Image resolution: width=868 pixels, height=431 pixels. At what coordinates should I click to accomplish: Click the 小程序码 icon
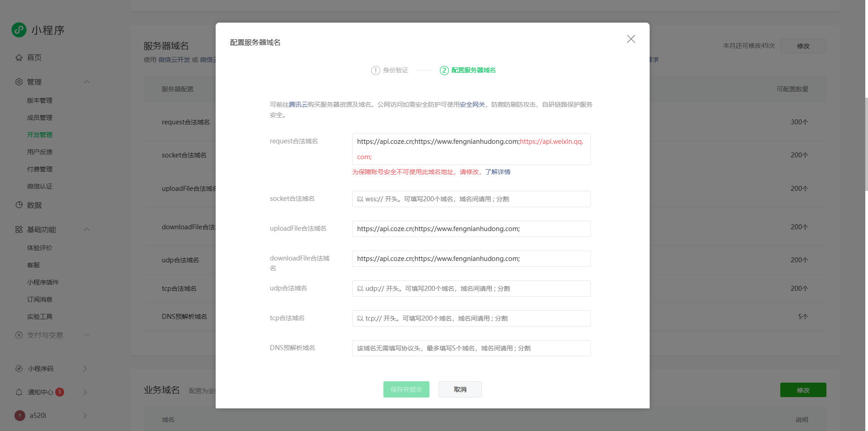point(19,369)
